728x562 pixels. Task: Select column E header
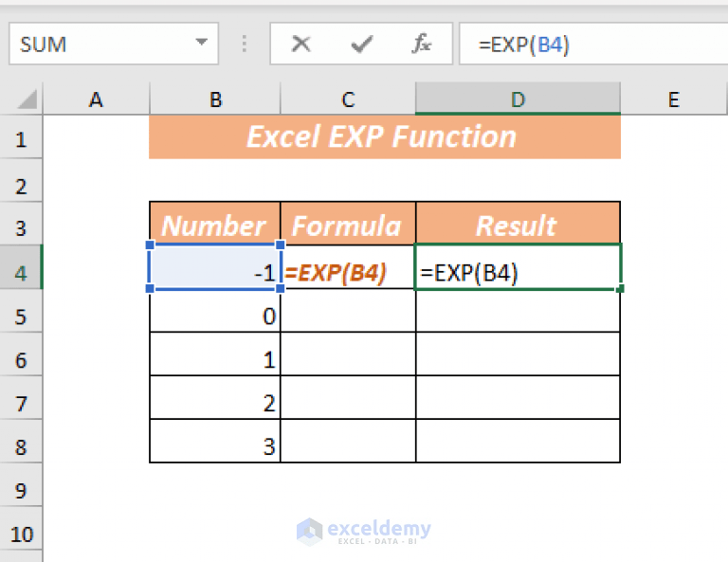pos(674,99)
